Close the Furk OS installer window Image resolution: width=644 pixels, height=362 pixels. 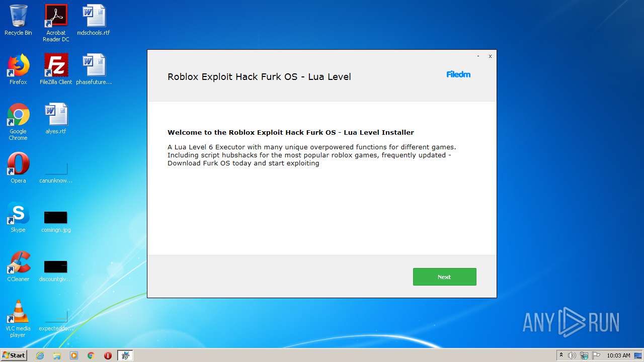pyautogui.click(x=490, y=56)
